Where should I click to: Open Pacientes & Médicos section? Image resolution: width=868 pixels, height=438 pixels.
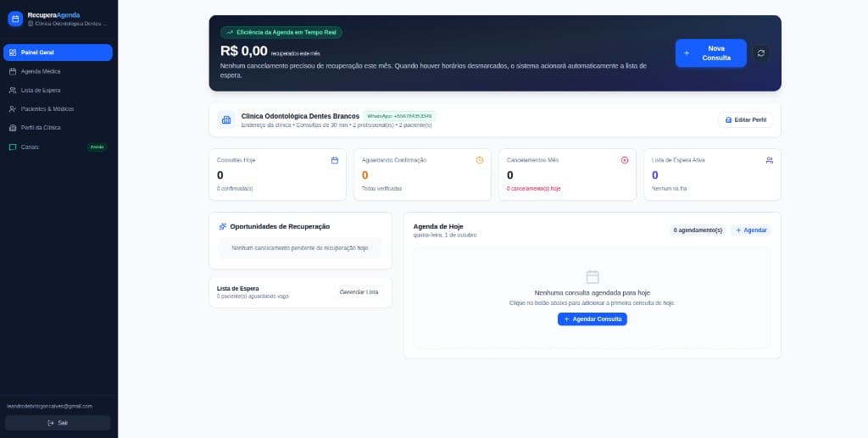point(58,109)
